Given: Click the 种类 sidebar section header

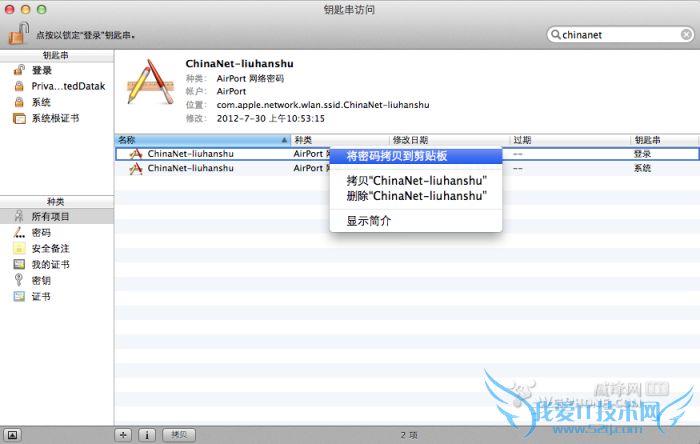Looking at the screenshot, I should [56, 202].
